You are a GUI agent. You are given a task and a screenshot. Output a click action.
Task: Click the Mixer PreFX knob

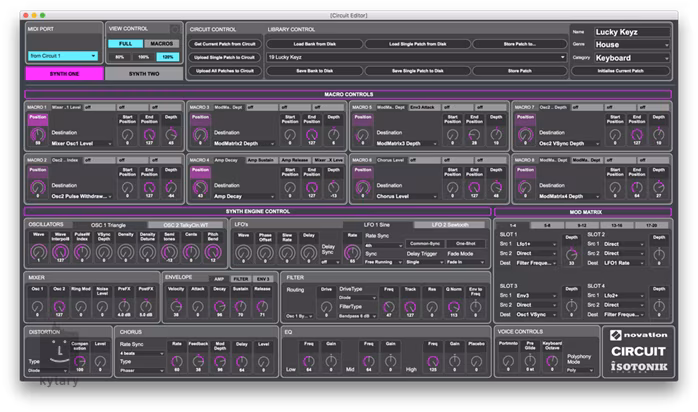coord(124,306)
